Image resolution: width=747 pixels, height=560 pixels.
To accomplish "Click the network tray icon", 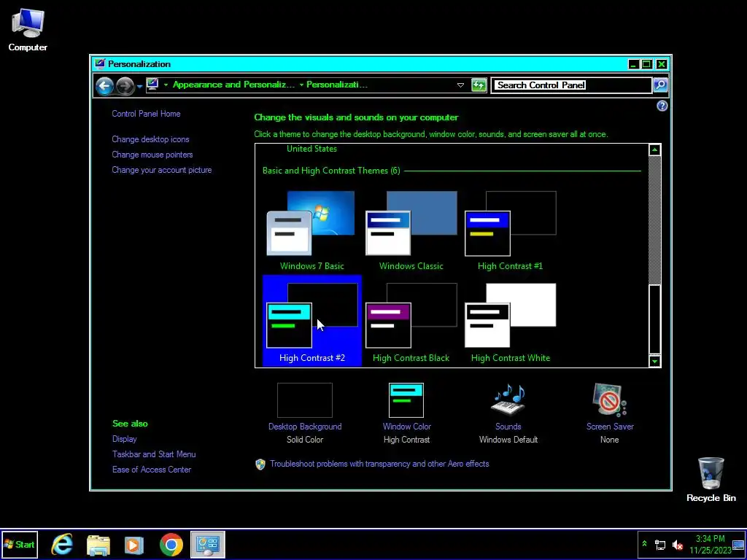I will click(x=659, y=545).
